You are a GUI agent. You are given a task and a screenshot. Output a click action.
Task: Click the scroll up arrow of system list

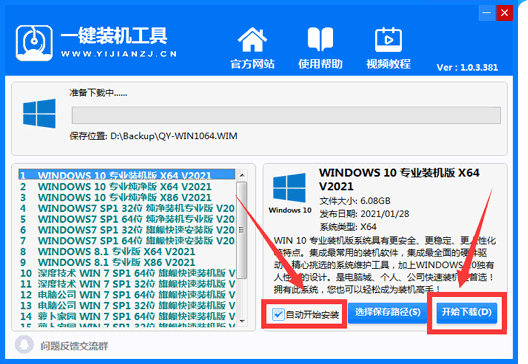coord(242,175)
